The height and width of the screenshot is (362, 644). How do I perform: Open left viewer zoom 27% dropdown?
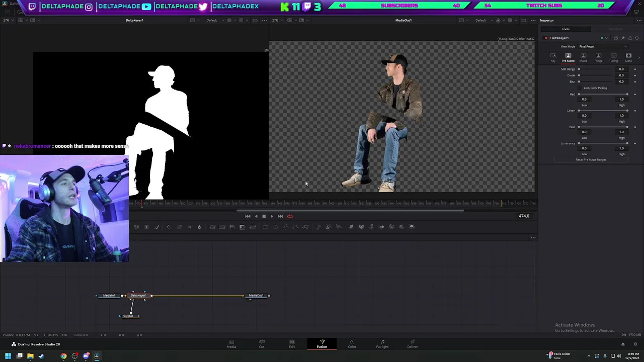[8, 20]
